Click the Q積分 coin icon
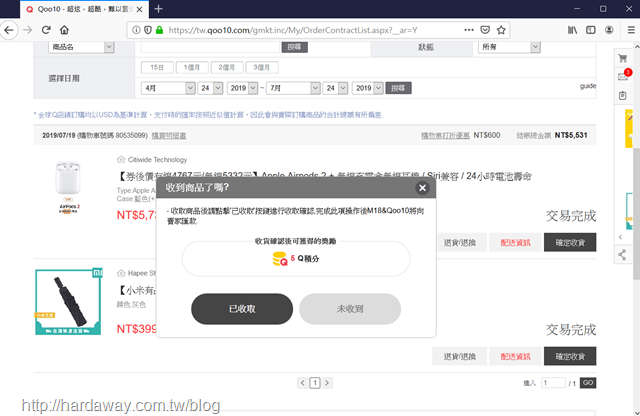Screen dimensions: 640x416 280,259
